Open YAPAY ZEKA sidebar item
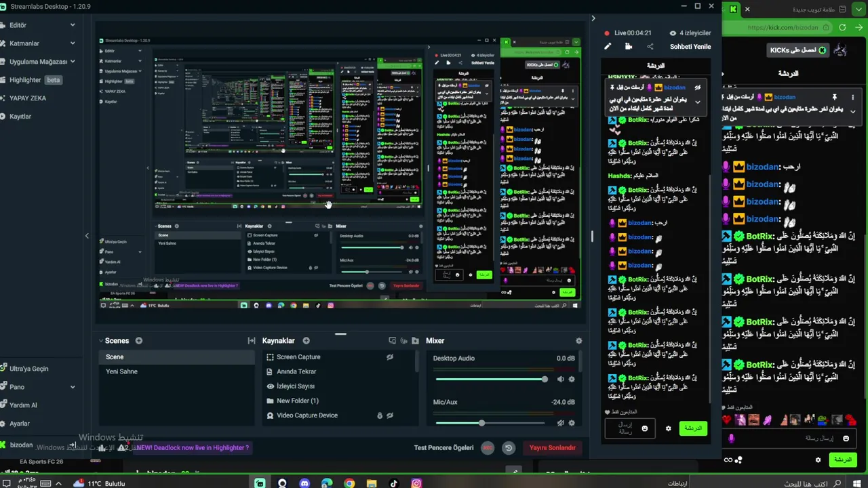The width and height of the screenshot is (868, 488). [27, 98]
